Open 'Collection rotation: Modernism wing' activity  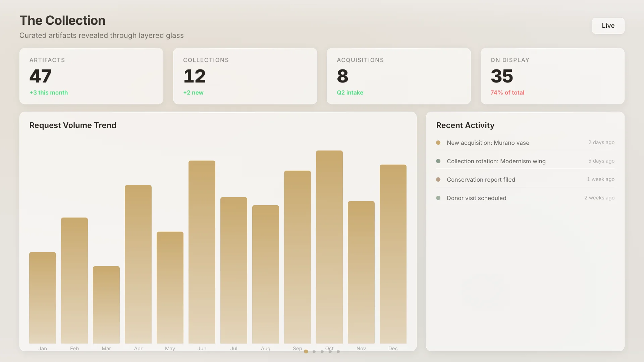pos(525,161)
